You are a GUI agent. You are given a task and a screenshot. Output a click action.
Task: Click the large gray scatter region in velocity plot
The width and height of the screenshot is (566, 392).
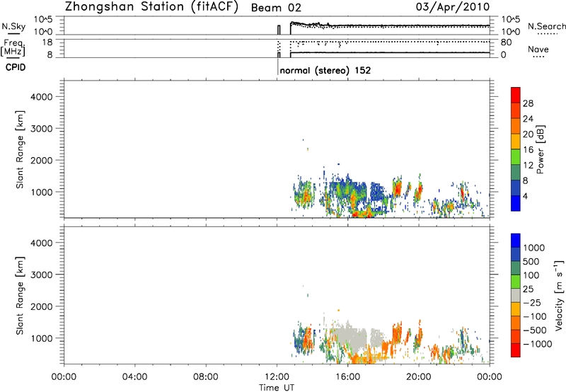pyautogui.click(x=352, y=339)
